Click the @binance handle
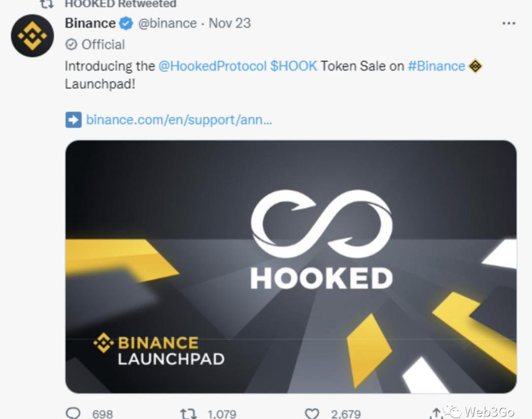 pos(167,24)
